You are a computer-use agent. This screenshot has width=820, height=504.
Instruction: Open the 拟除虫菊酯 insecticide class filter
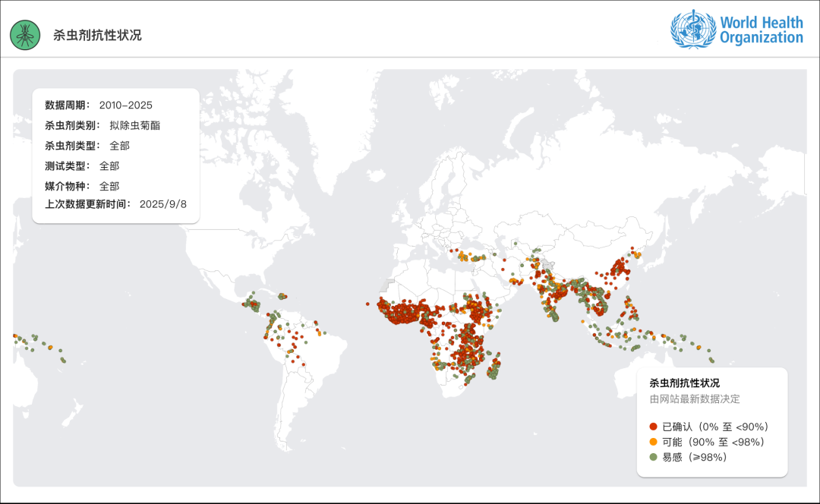134,125
